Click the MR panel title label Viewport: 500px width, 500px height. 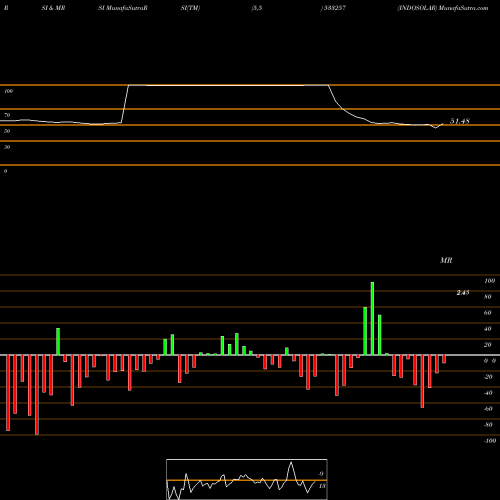pyautogui.click(x=446, y=260)
